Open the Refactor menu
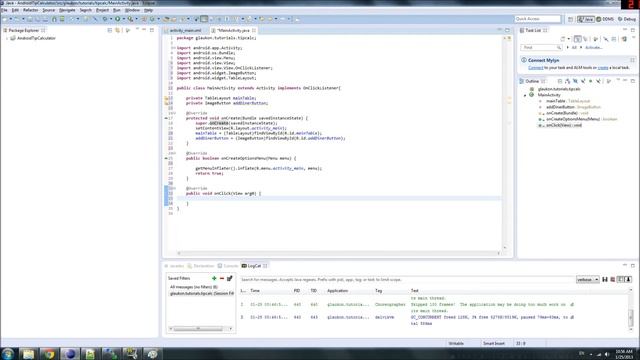The image size is (640, 360). point(31,10)
